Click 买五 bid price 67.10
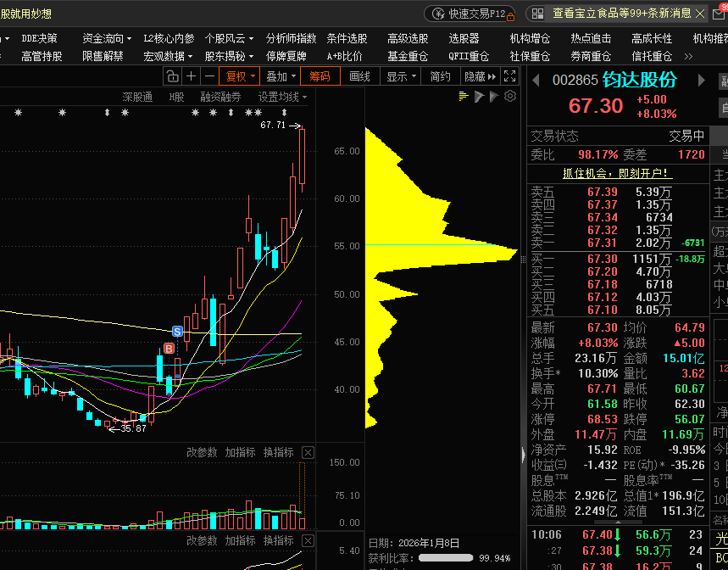The height and width of the screenshot is (570, 728). (603, 310)
